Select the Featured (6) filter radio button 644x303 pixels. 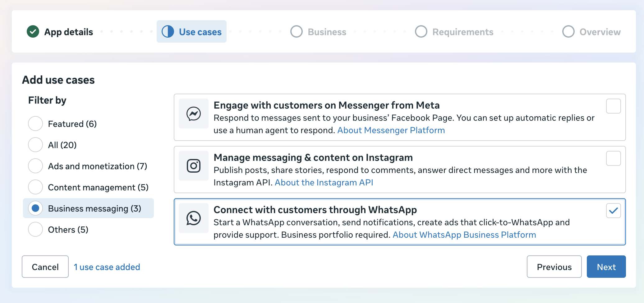(x=35, y=124)
